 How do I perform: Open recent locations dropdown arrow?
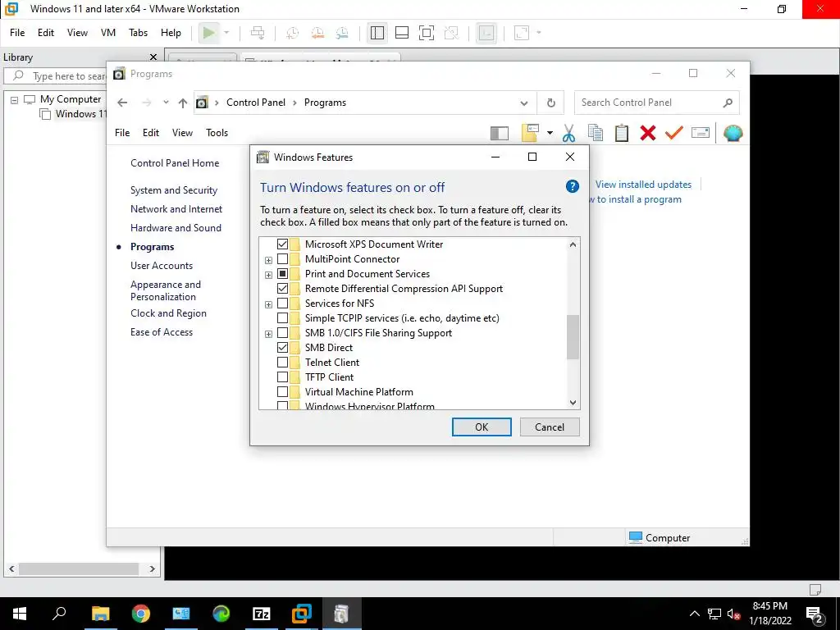[x=166, y=103]
